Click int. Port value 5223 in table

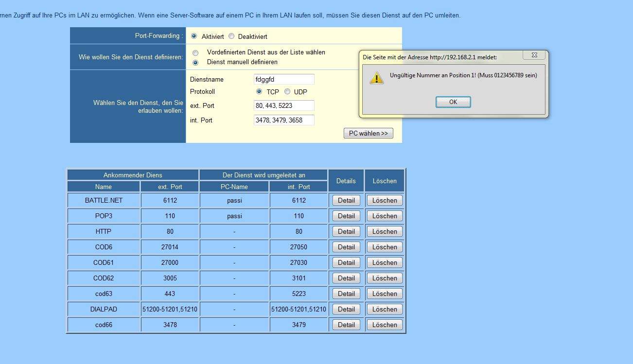pos(299,294)
